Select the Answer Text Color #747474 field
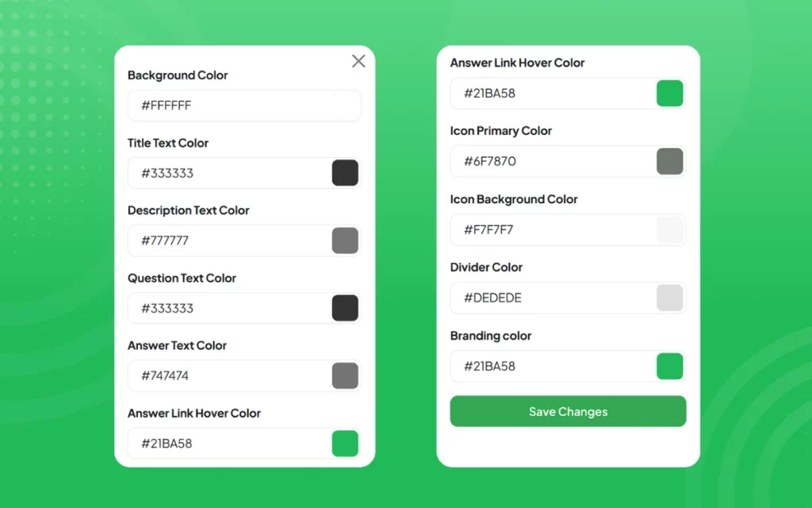Viewport: 812px width, 508px height. pos(226,375)
